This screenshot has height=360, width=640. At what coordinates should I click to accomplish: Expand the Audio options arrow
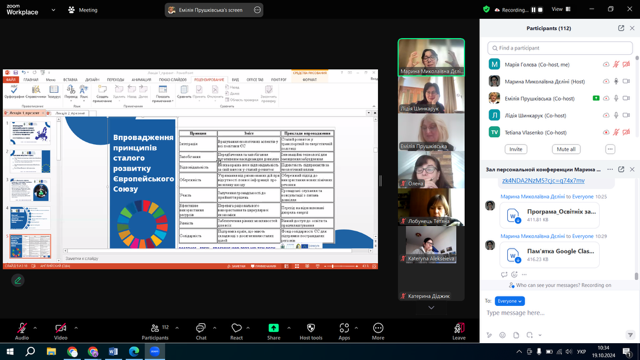pos(35,328)
